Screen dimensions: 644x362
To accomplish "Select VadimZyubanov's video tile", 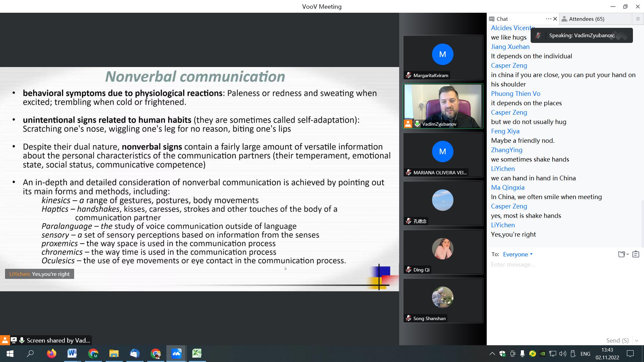I will (443, 106).
